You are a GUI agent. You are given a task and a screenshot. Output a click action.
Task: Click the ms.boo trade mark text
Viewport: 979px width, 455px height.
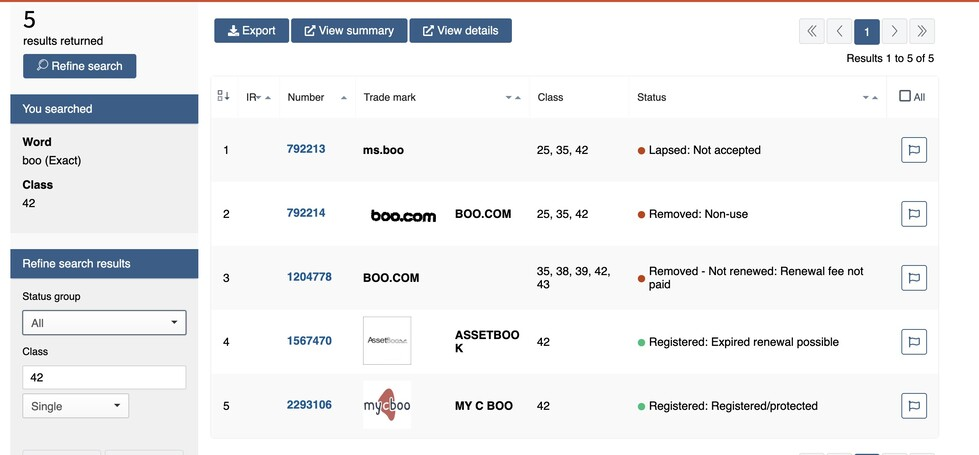(x=383, y=150)
